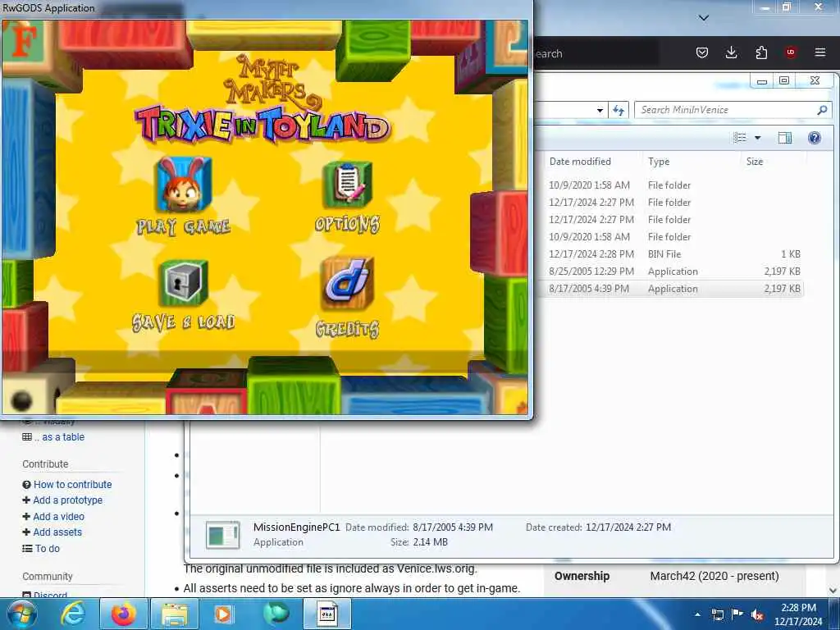Open the 'as a table' link
840x630 pixels.
click(62, 437)
